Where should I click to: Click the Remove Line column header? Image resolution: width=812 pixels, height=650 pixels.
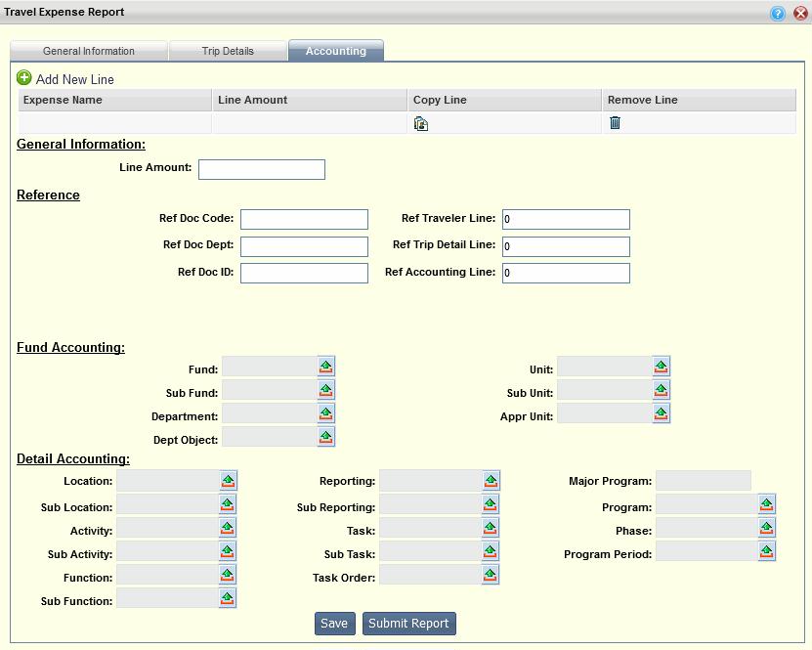[699, 100]
